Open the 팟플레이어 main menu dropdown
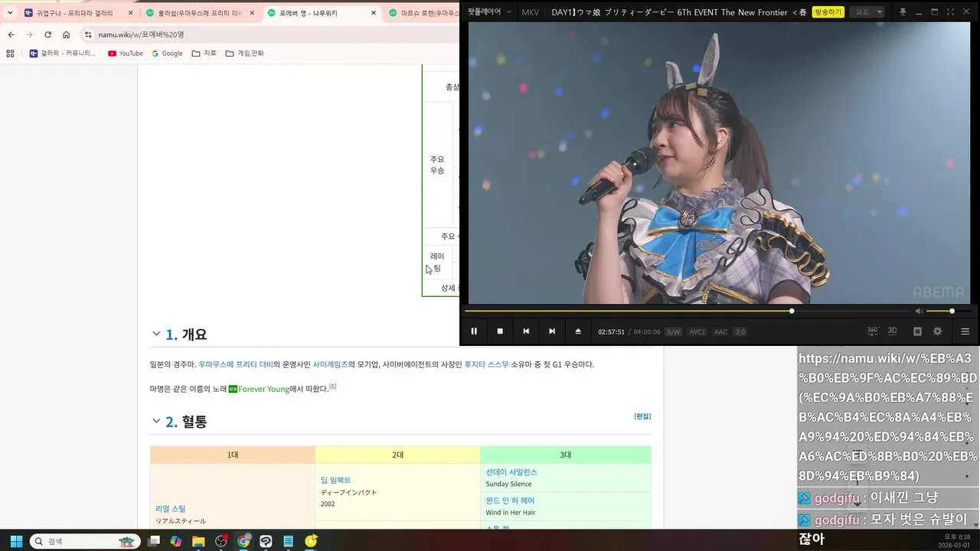The height and width of the screenshot is (551, 980). (489, 11)
